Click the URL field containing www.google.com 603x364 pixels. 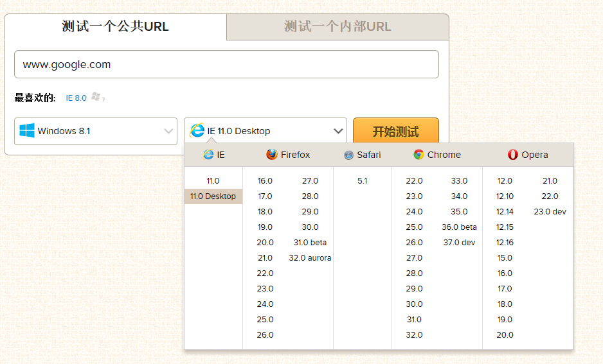click(x=226, y=64)
